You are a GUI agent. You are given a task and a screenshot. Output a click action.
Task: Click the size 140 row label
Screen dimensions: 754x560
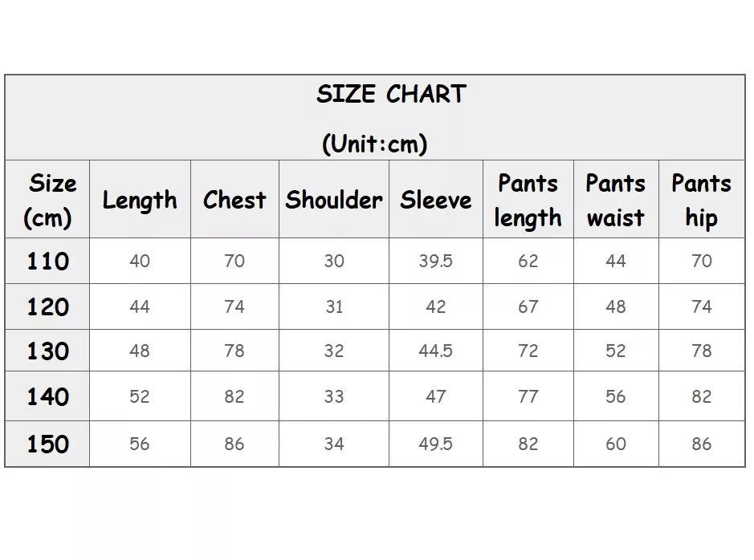coord(47,396)
